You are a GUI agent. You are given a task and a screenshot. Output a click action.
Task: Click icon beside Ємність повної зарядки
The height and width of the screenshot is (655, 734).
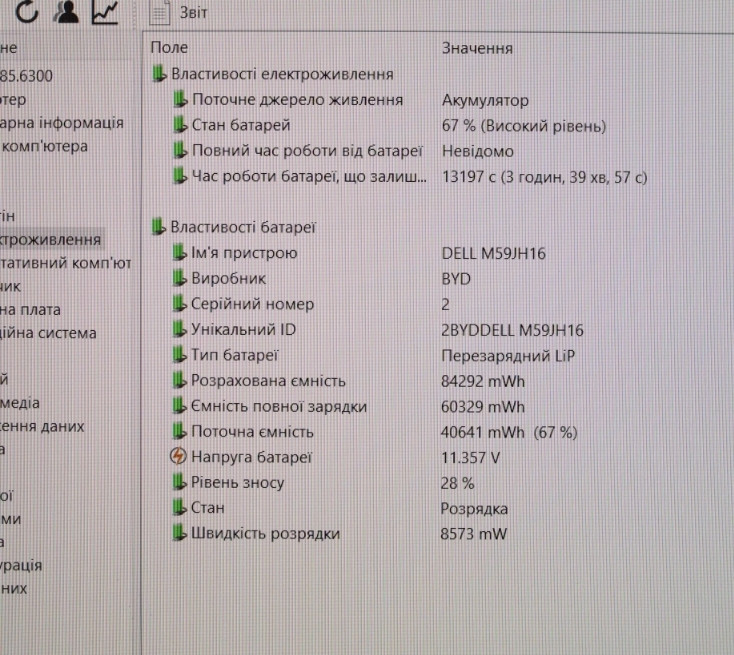click(x=179, y=405)
